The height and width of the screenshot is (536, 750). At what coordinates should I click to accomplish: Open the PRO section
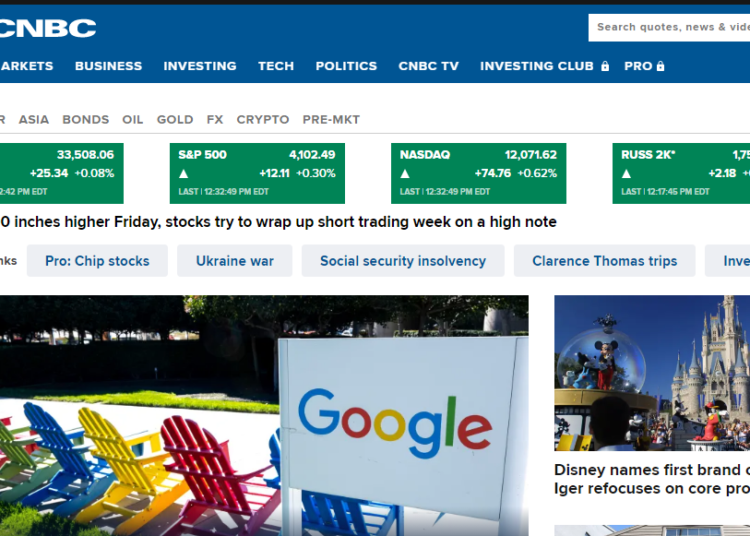click(638, 66)
